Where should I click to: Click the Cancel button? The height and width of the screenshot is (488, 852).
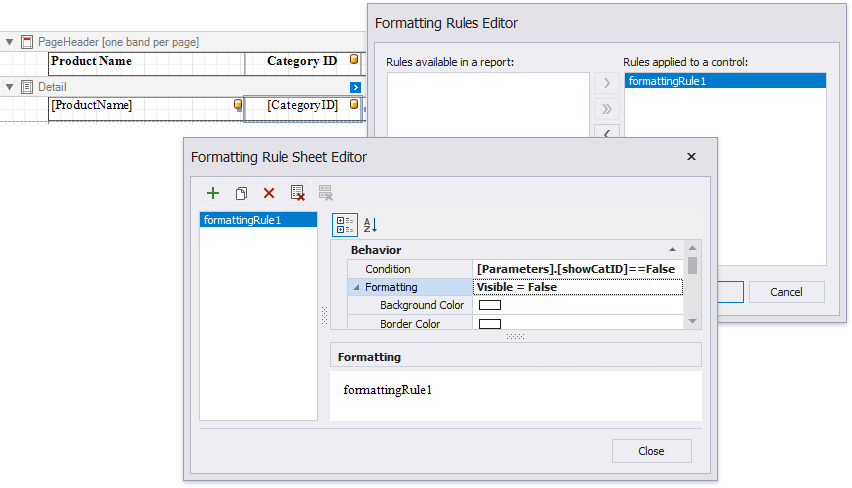click(786, 292)
